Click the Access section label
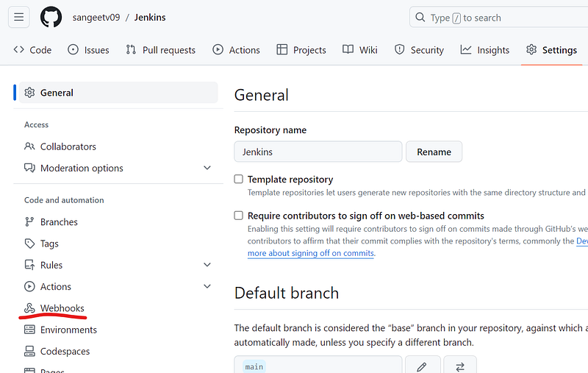The image size is (588, 373). 36,124
